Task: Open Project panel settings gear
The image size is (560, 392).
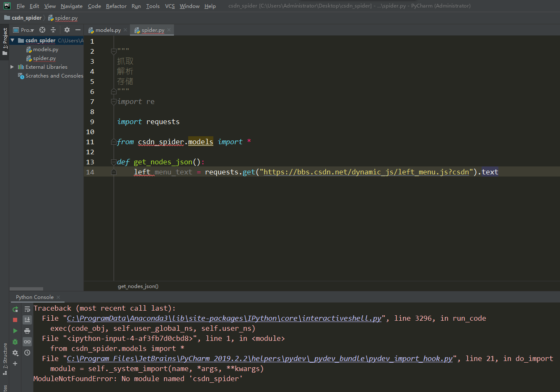Action: 67,30
